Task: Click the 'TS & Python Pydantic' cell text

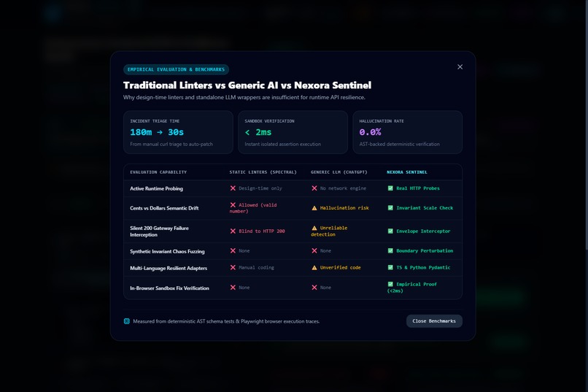Action: (423, 267)
